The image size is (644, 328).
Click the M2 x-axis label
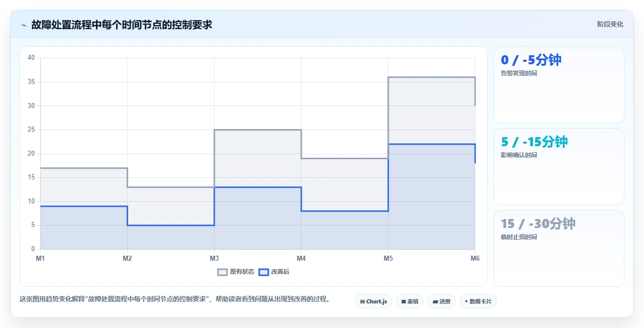(127, 258)
